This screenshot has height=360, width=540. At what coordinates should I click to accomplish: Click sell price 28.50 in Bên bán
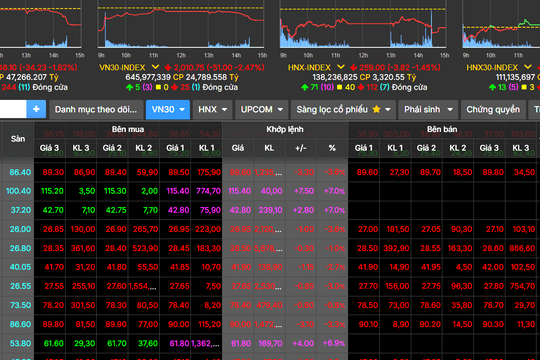pyautogui.click(x=368, y=248)
